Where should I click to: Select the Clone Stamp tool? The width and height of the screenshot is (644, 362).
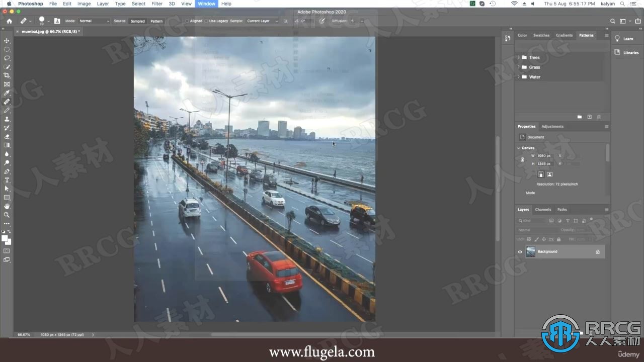coord(7,119)
